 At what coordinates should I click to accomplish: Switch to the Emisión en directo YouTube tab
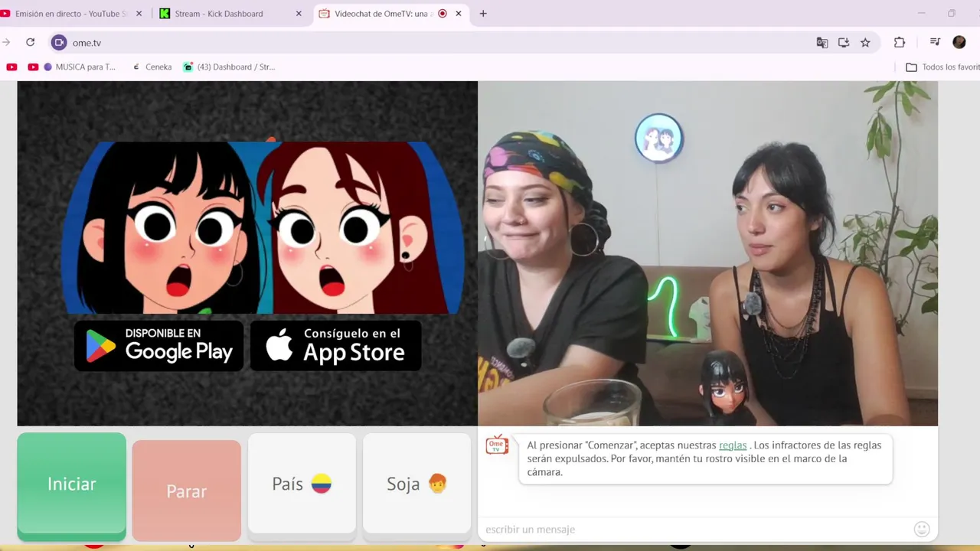[69, 14]
